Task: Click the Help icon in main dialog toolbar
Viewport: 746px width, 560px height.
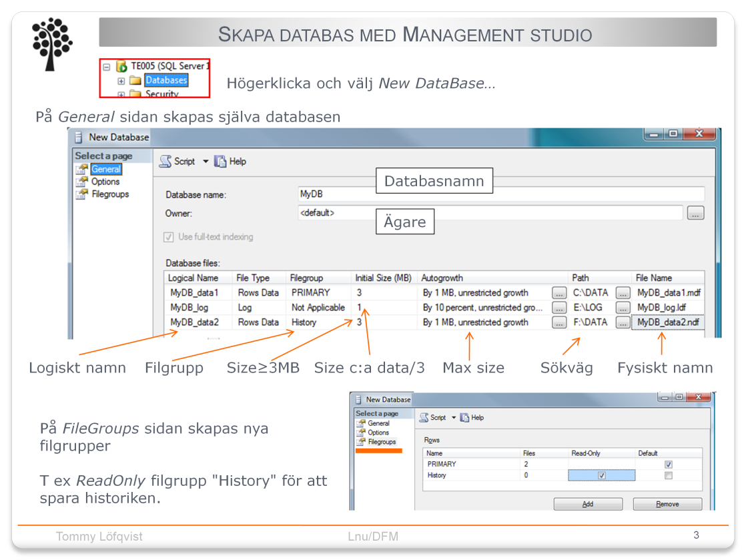Action: (x=220, y=162)
